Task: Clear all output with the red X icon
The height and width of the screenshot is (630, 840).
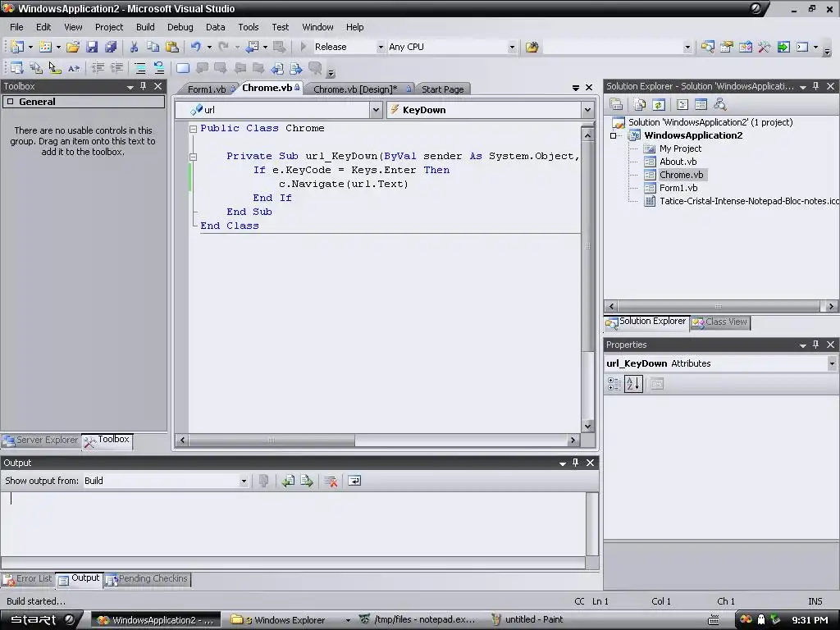Action: pos(331,481)
